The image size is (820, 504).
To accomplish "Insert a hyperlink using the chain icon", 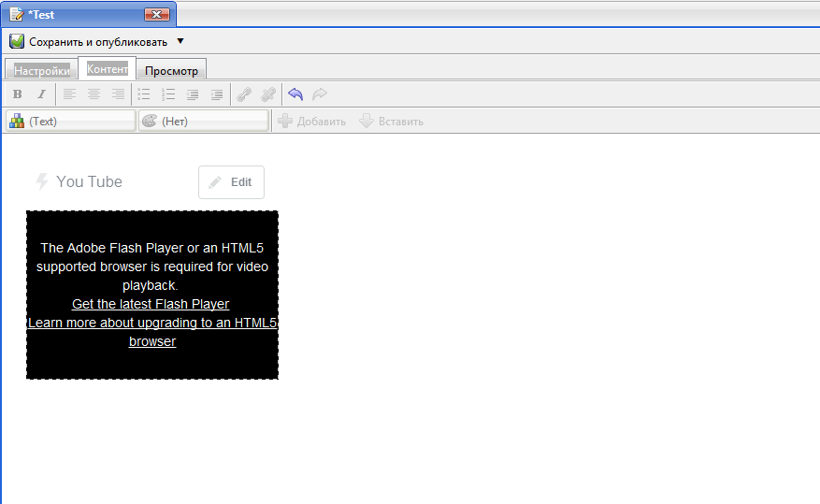I will tap(244, 94).
